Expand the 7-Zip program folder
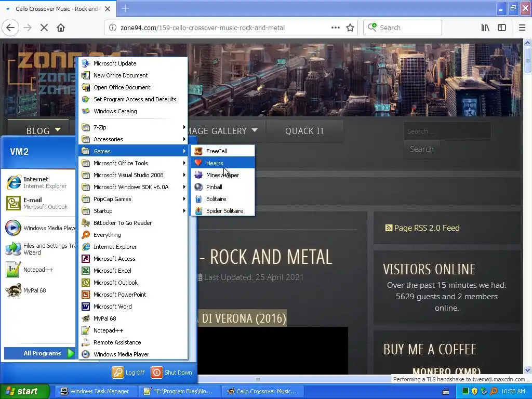This screenshot has width=532, height=399. 133,127
